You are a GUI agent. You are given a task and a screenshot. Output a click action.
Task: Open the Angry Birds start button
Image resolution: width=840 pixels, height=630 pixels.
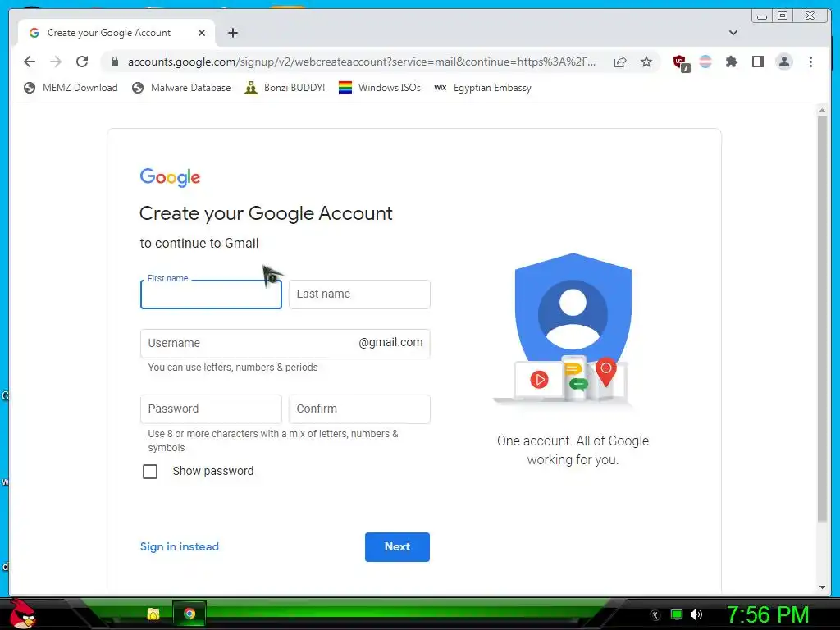(22, 614)
